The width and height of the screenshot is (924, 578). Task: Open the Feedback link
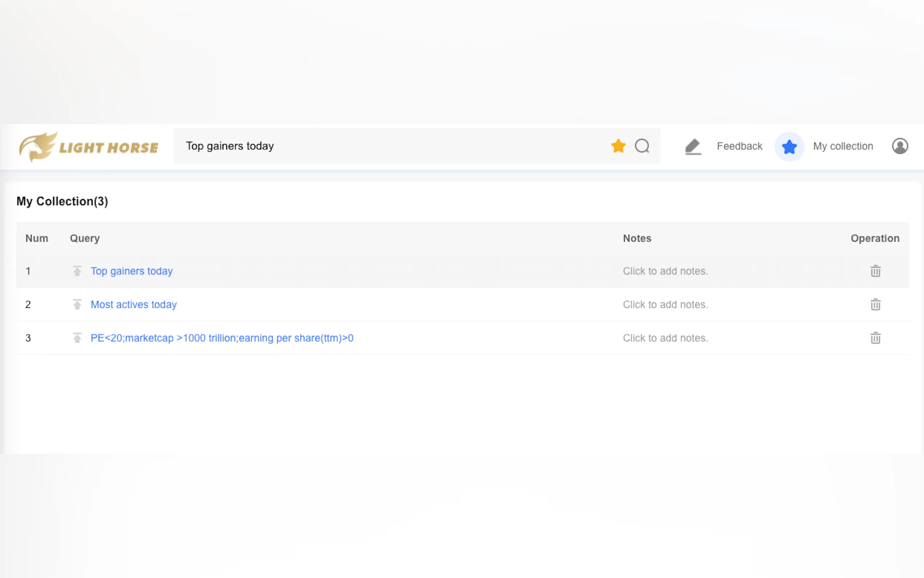[x=739, y=146]
